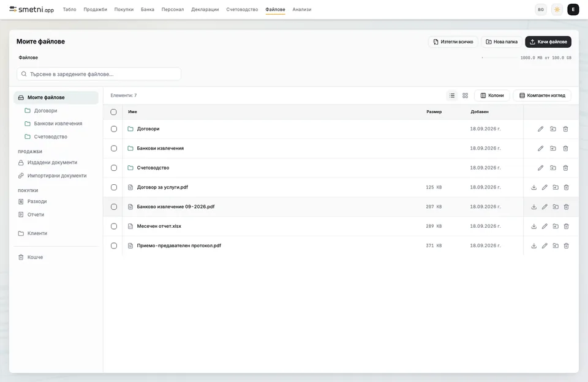Download Приемо-предавателен протокол.pdf
Viewport: 588px width, 382px height.
[533, 245]
